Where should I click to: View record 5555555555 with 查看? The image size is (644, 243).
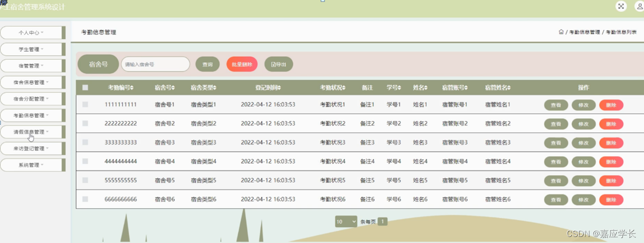[x=556, y=181]
